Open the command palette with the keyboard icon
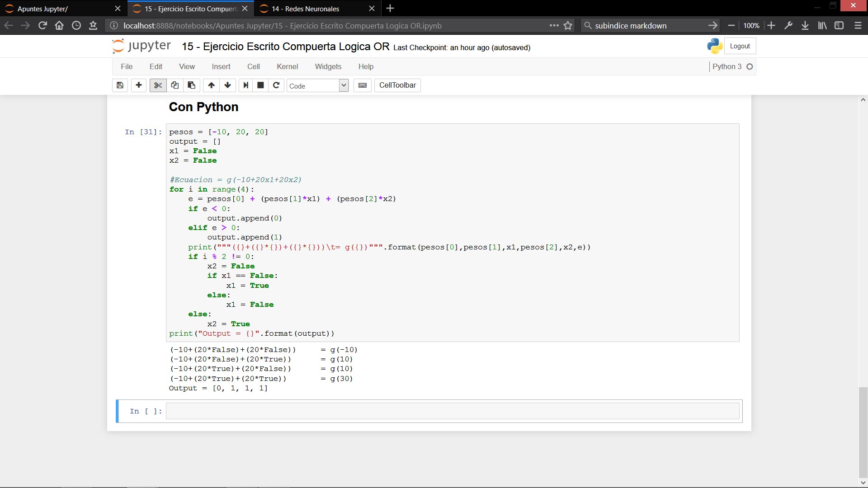This screenshot has height=488, width=868. tap(363, 85)
